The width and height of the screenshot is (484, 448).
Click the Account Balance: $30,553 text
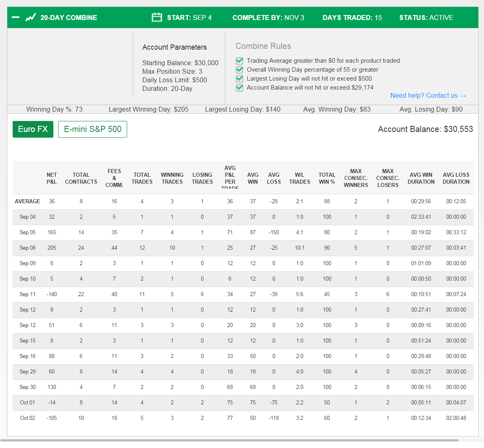point(425,129)
